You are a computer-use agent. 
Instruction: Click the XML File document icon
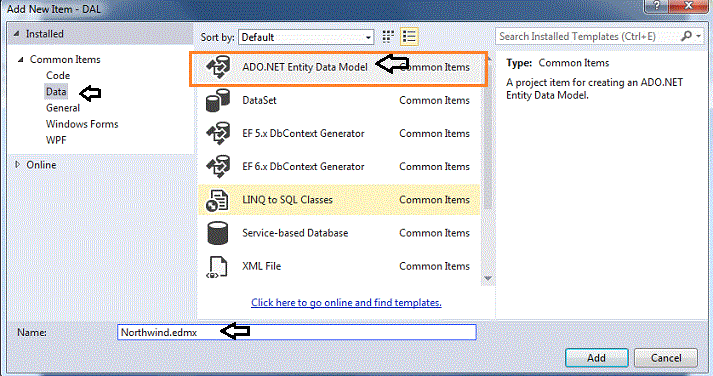(x=217, y=267)
